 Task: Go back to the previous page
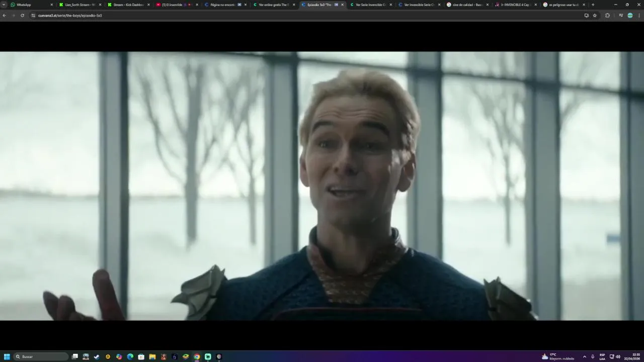tap(5, 16)
